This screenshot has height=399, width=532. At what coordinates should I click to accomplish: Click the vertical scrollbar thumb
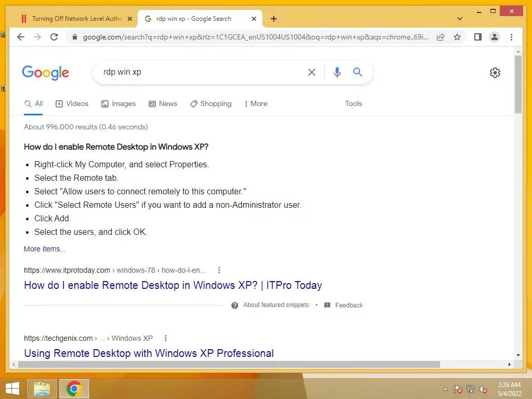click(x=518, y=84)
